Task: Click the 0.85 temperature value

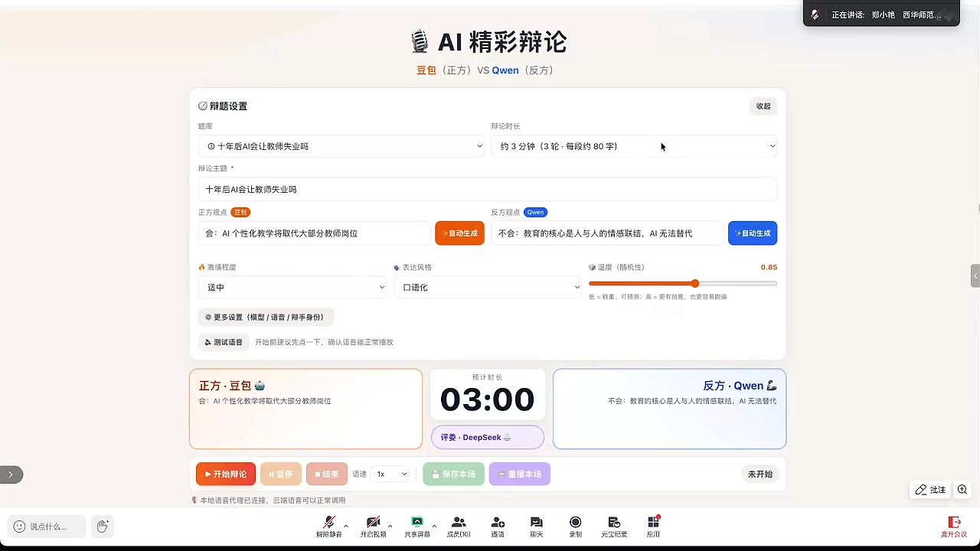Action: (x=769, y=267)
